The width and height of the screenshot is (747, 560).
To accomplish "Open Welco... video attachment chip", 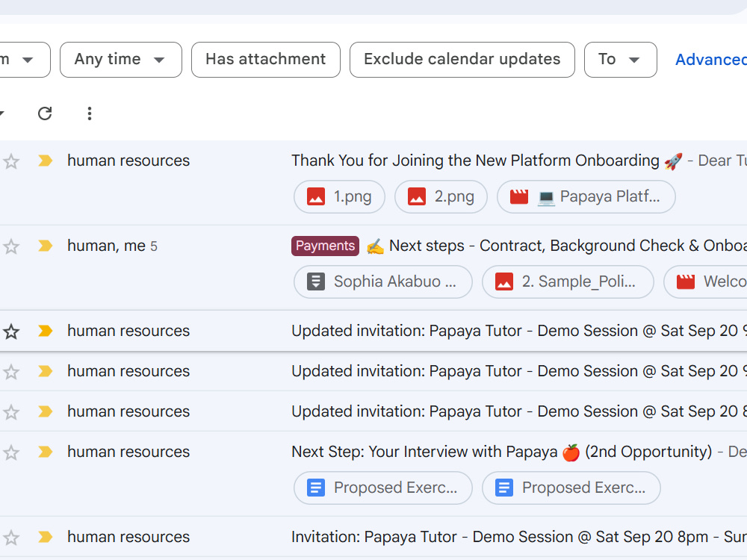I will click(706, 282).
